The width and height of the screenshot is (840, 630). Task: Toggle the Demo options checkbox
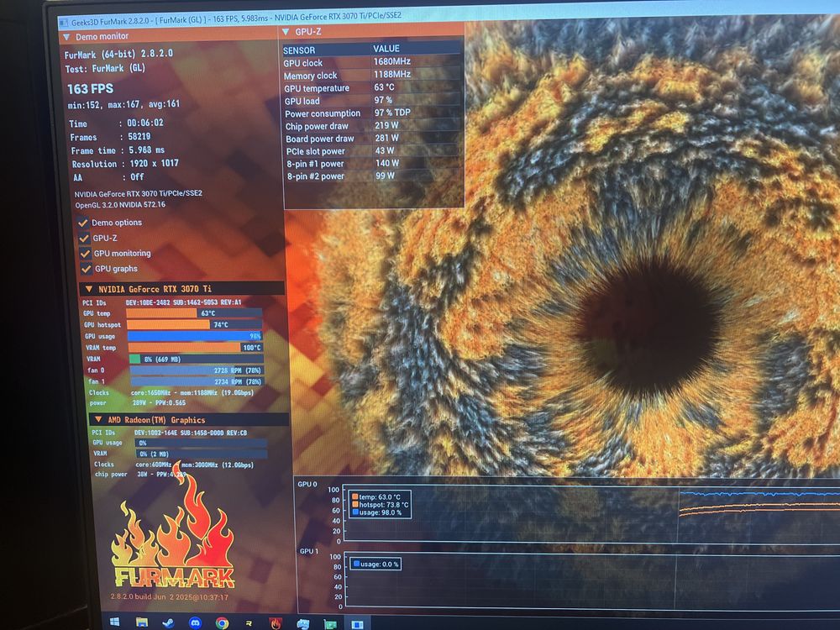coord(83,223)
